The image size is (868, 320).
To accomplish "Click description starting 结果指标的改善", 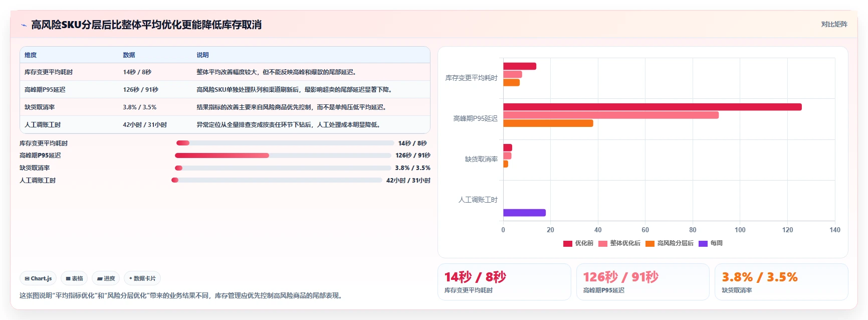I will (293, 107).
